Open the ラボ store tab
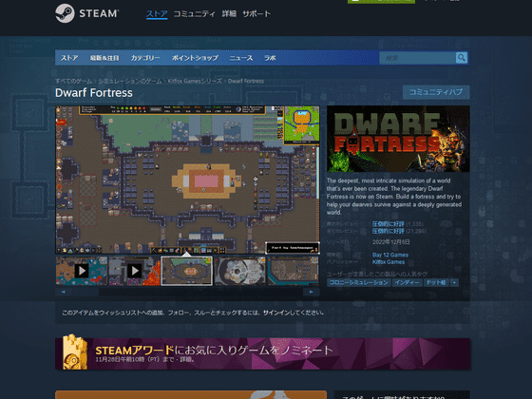 coord(270,58)
